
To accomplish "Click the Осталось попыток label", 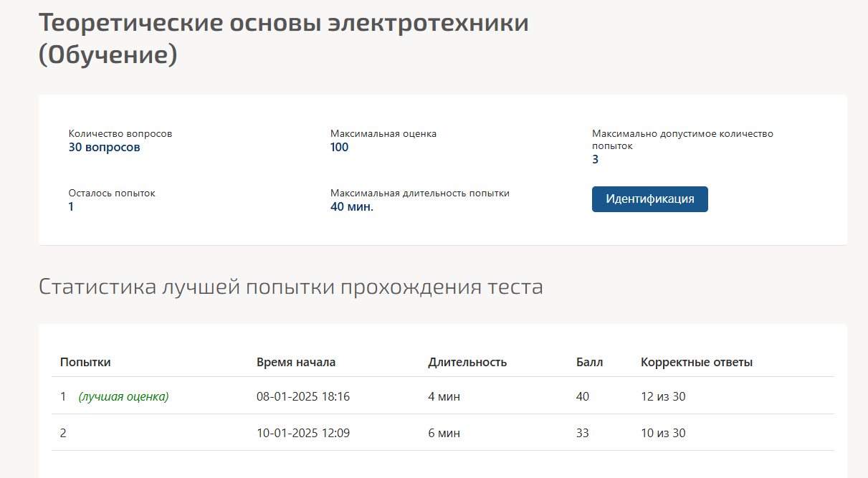I will (x=112, y=193).
